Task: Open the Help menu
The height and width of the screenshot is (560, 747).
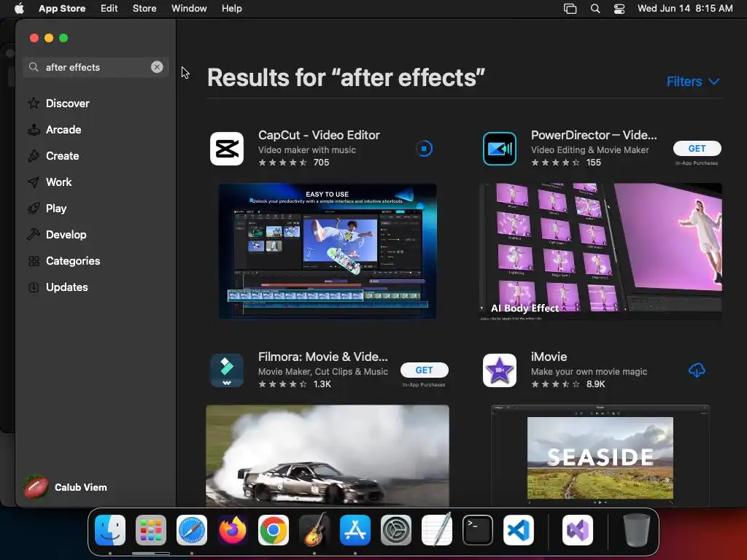Action: coord(231,9)
